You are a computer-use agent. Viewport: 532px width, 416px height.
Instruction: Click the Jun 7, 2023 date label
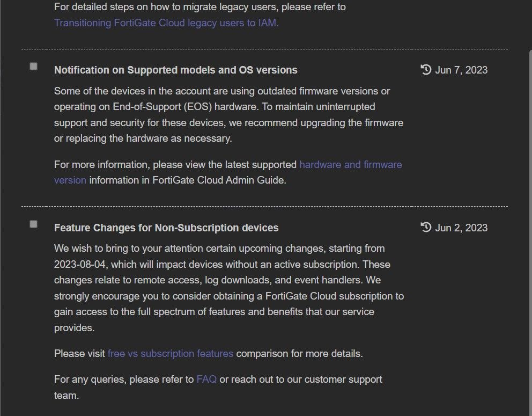point(461,70)
